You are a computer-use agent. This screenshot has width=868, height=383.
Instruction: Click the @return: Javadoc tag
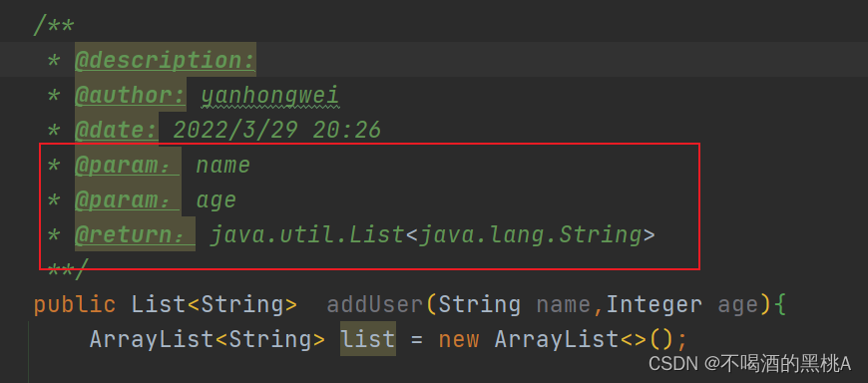[x=135, y=234]
